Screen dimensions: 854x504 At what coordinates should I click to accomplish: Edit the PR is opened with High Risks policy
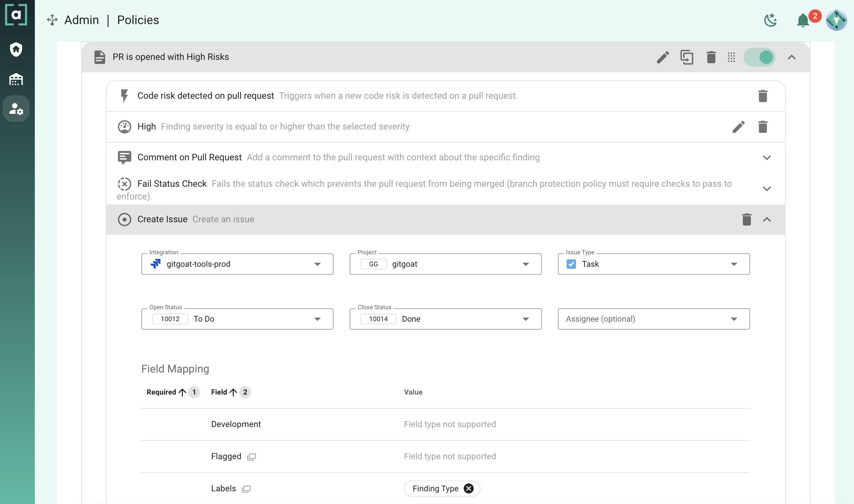[663, 57]
